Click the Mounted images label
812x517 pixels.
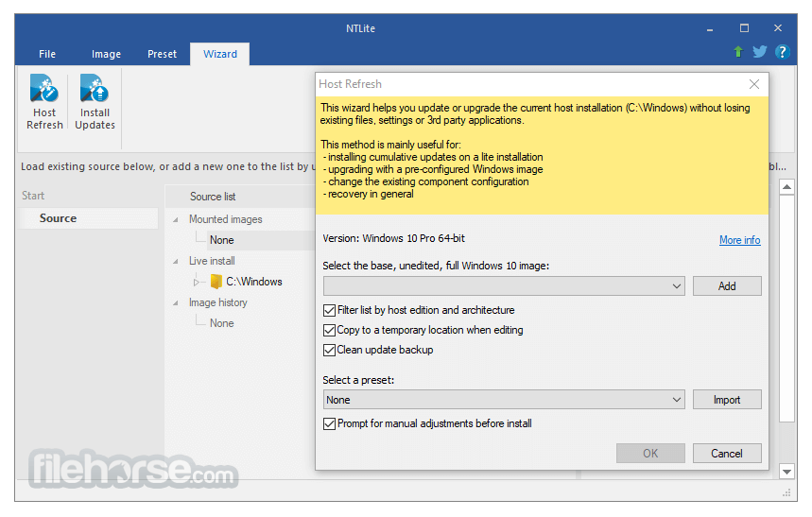pos(226,219)
